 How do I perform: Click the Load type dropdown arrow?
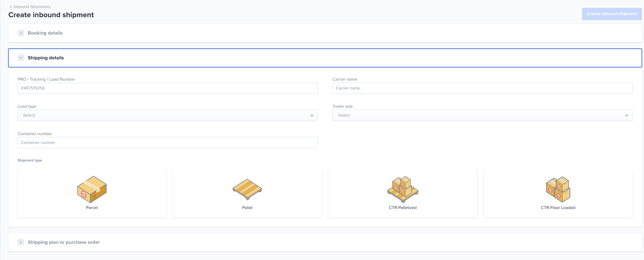312,115
